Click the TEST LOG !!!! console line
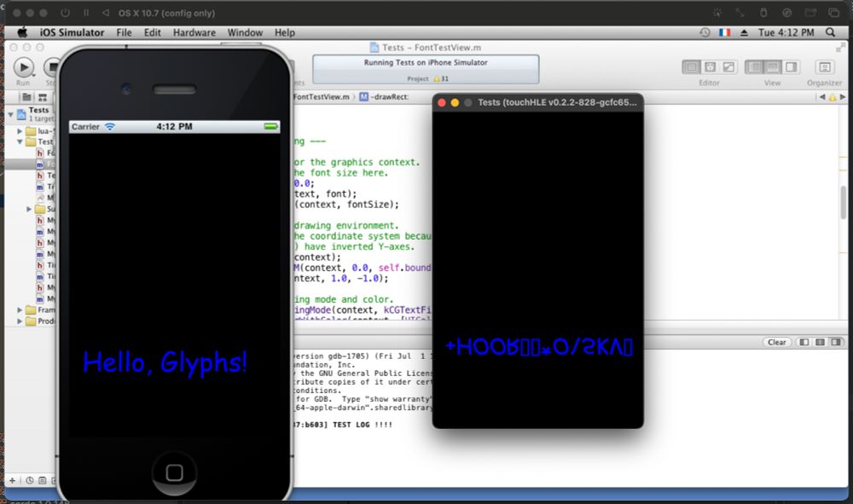The width and height of the screenshot is (853, 504). (343, 425)
